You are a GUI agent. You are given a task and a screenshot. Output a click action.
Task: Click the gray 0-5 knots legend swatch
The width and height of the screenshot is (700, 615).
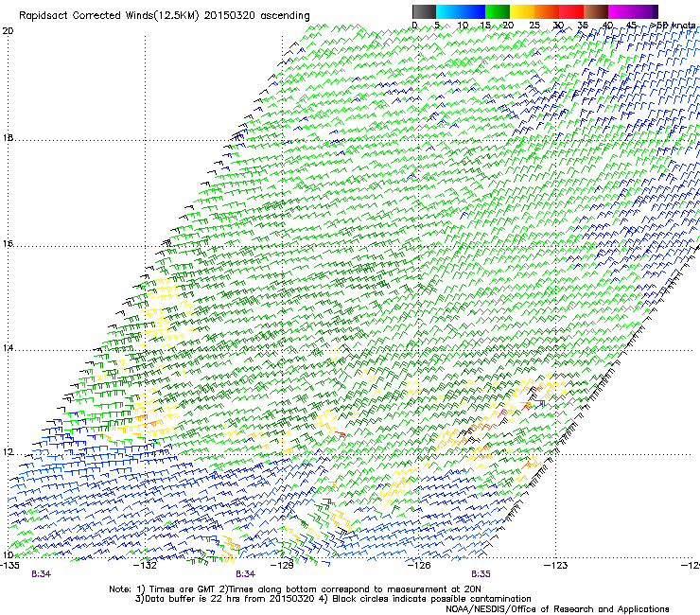click(x=424, y=11)
